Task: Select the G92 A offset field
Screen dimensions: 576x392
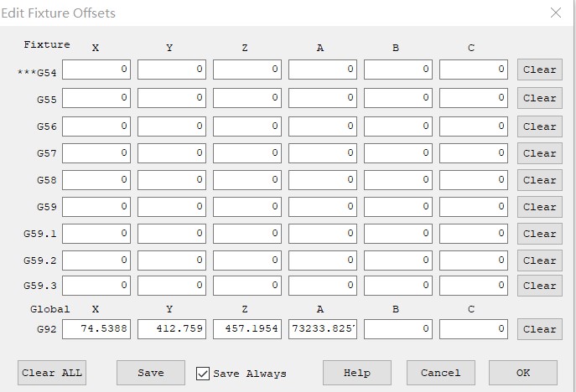Action: (323, 329)
